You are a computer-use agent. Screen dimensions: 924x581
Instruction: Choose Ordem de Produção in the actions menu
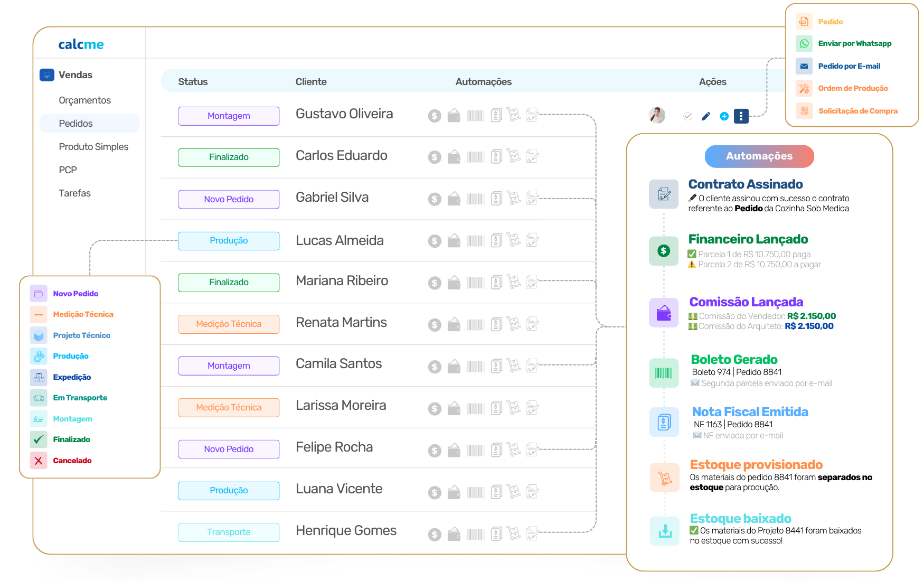coord(853,89)
